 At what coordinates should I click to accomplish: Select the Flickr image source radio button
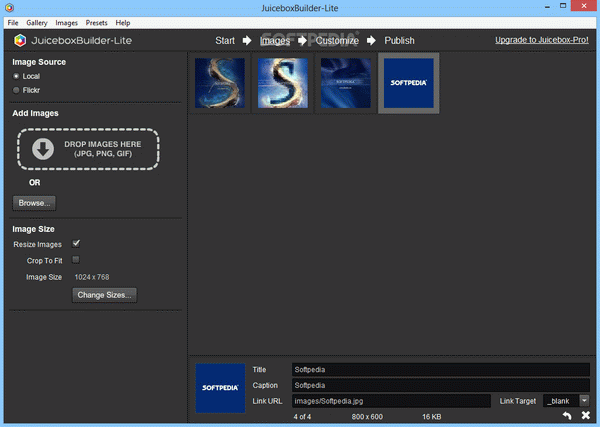pos(16,90)
